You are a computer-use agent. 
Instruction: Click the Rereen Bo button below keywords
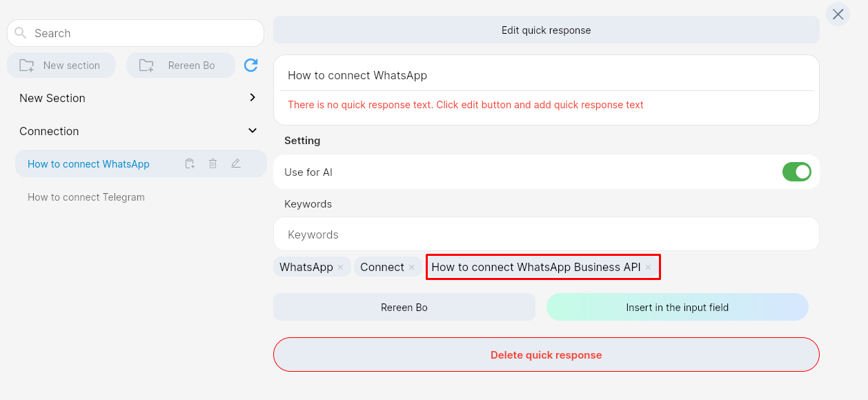coord(404,307)
